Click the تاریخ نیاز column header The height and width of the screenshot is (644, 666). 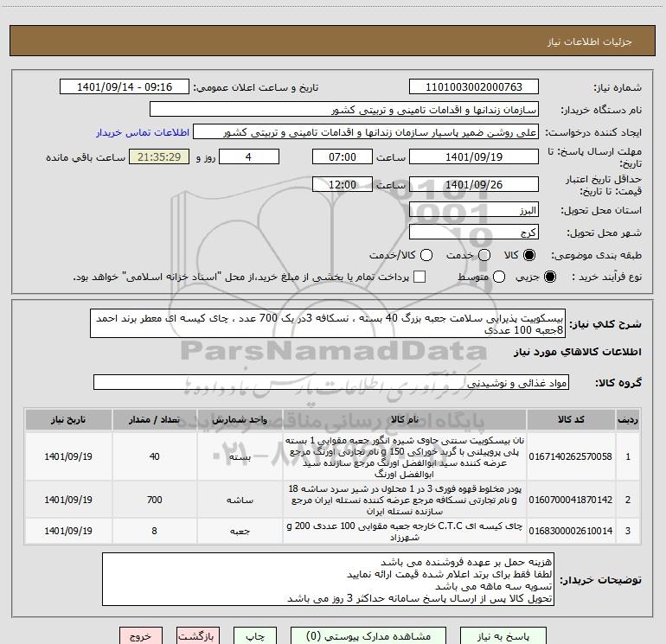tap(68, 420)
